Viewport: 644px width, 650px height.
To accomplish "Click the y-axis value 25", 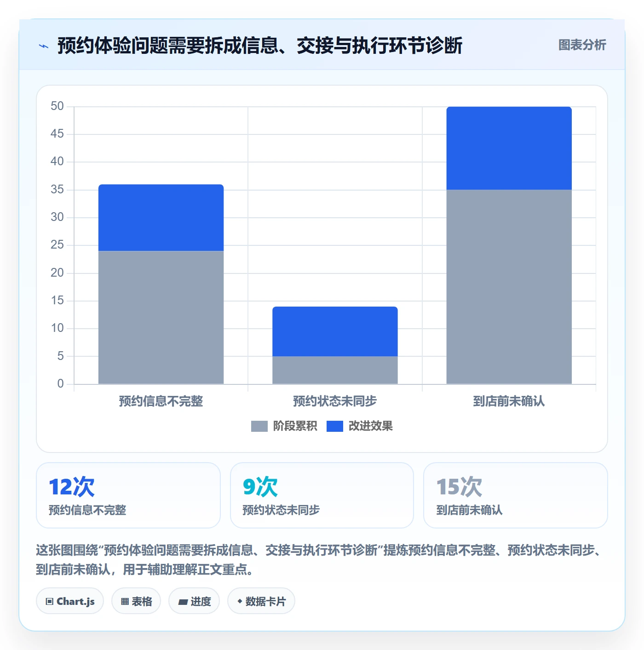I will [57, 245].
